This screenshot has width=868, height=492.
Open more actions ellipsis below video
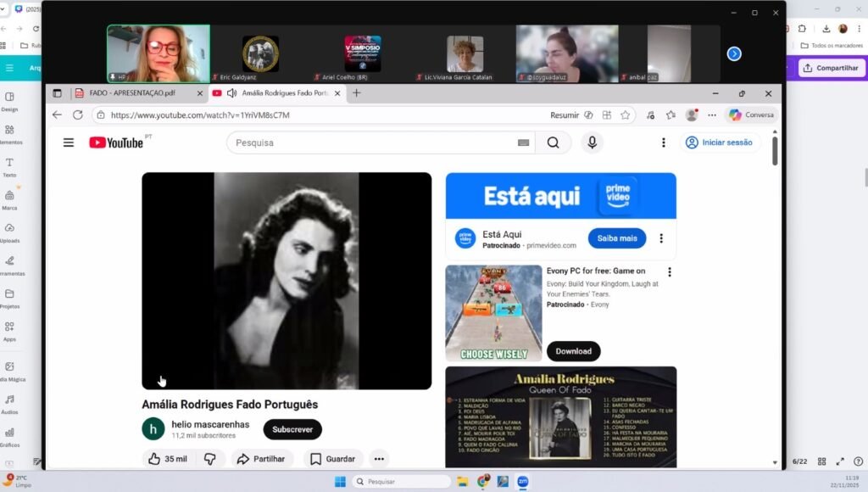[379, 459]
